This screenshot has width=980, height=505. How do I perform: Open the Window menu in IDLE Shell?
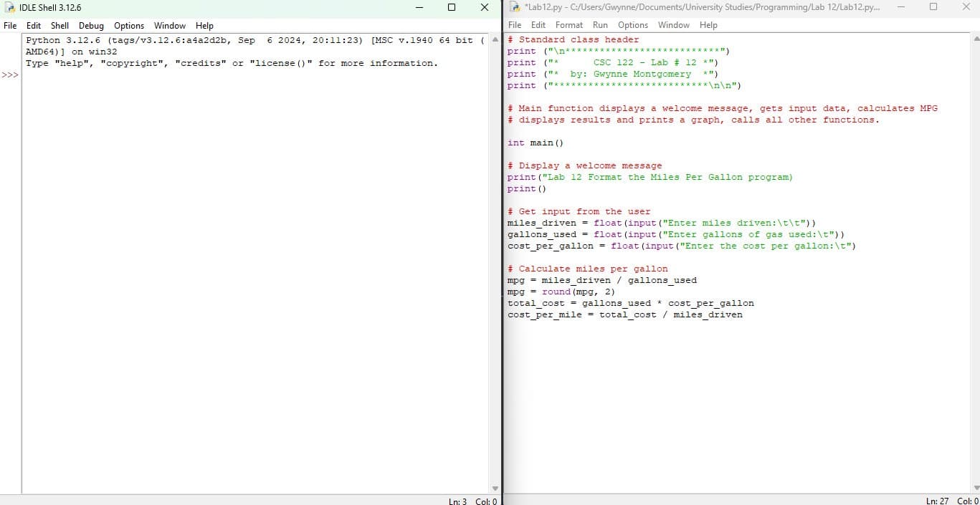tap(170, 25)
